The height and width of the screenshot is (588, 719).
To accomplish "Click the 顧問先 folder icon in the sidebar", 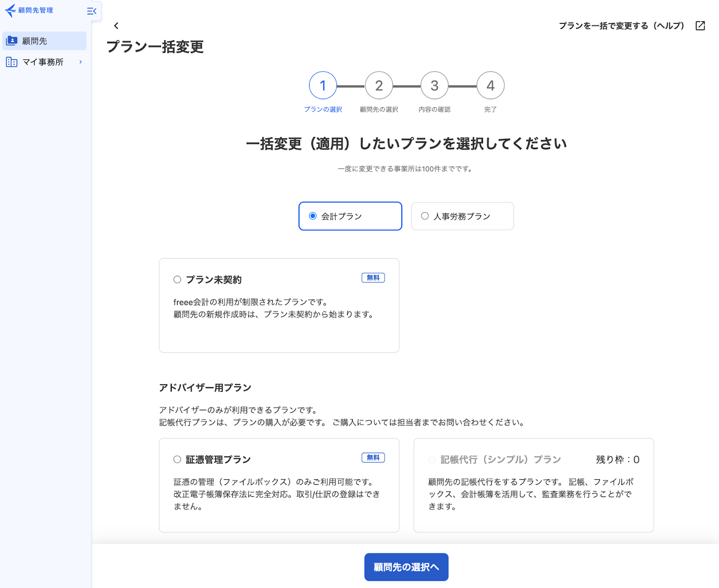I will click(12, 41).
